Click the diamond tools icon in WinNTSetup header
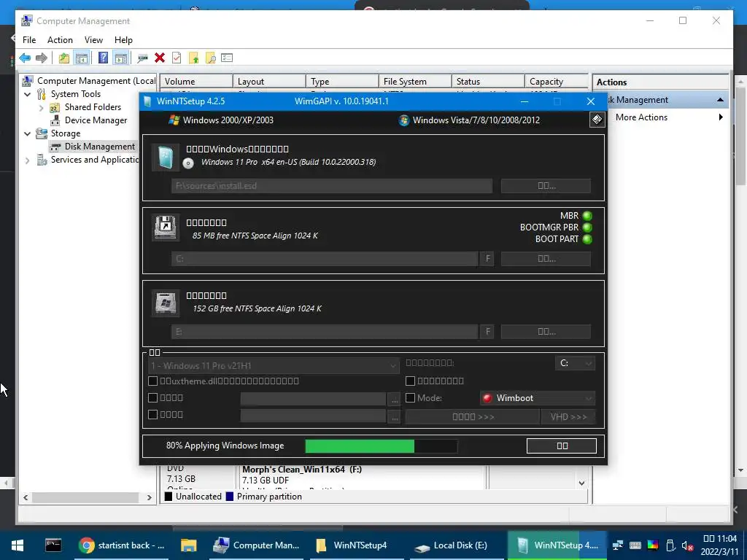 coord(597,120)
